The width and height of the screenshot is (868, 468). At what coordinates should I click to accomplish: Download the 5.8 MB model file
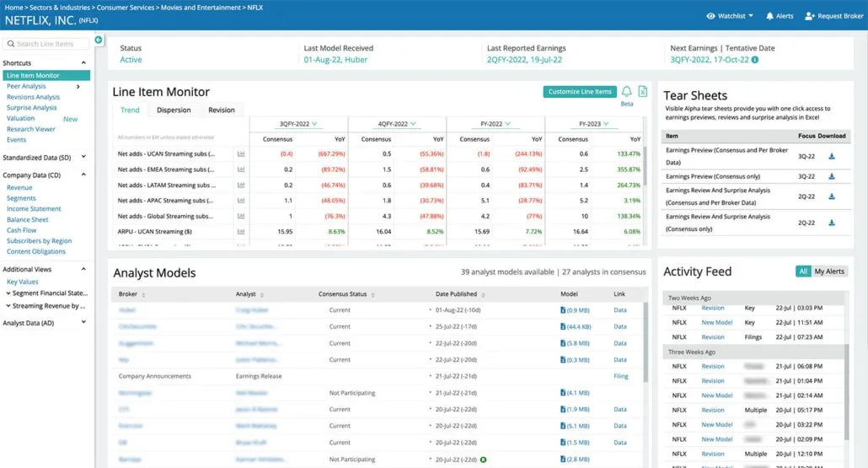pyautogui.click(x=576, y=343)
